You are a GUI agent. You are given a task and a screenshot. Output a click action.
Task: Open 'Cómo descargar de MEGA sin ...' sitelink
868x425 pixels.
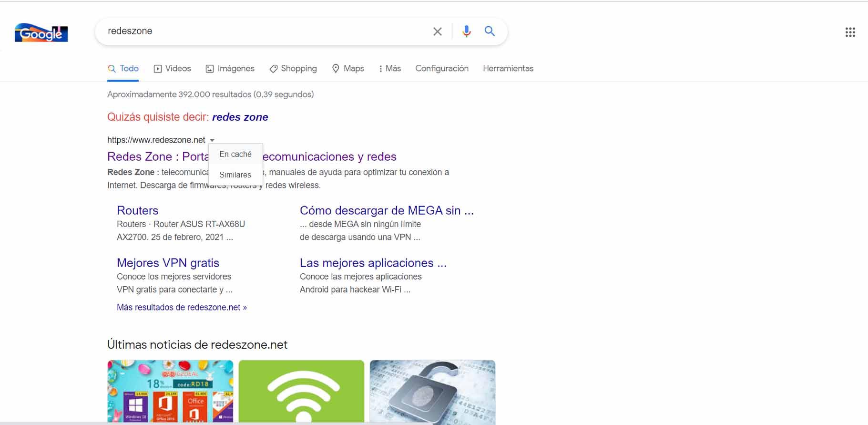click(387, 210)
